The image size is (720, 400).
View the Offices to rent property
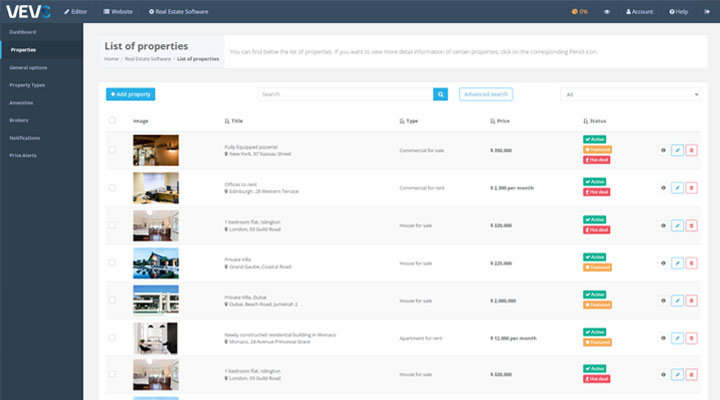pyautogui.click(x=663, y=188)
